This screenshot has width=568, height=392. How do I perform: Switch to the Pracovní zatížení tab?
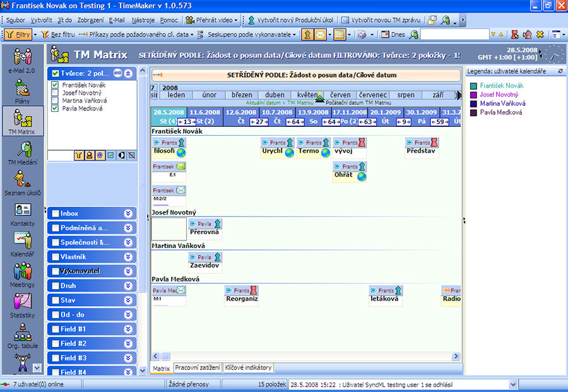coord(197,367)
